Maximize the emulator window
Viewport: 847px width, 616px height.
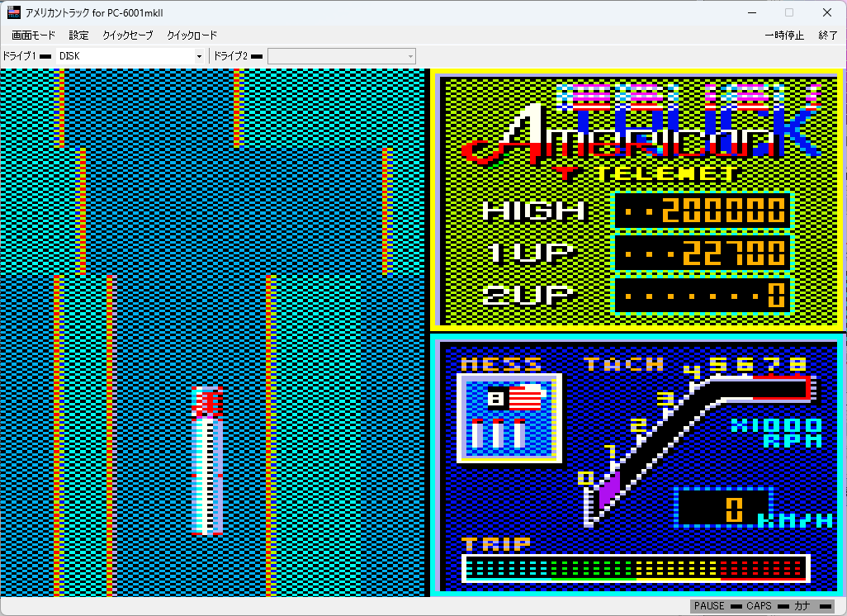[789, 12]
